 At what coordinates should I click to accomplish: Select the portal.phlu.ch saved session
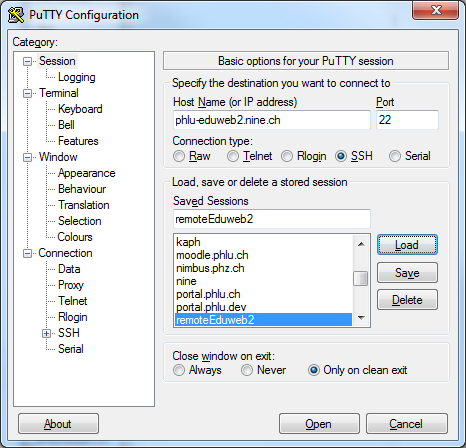tap(263, 294)
